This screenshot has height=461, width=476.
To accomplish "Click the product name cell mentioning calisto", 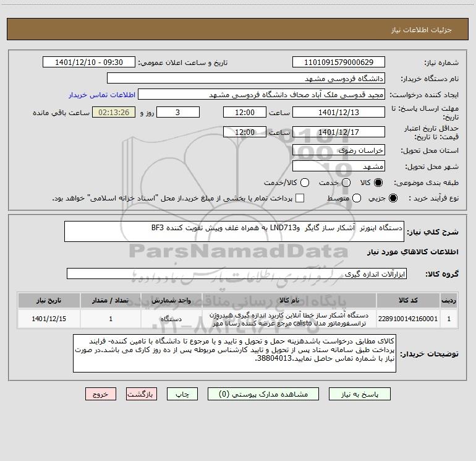I will tap(289, 319).
